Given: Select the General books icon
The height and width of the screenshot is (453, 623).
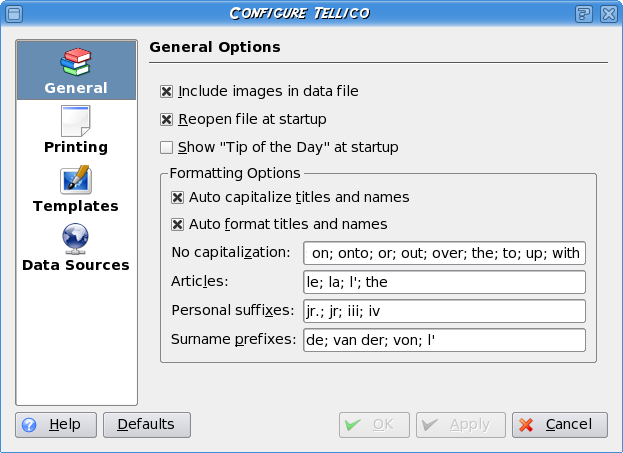Looking at the screenshot, I should [75, 62].
